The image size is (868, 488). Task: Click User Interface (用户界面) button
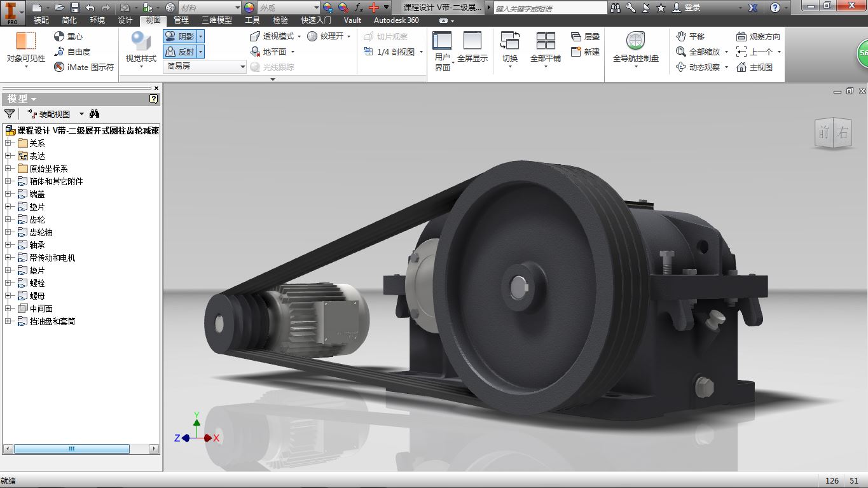443,51
